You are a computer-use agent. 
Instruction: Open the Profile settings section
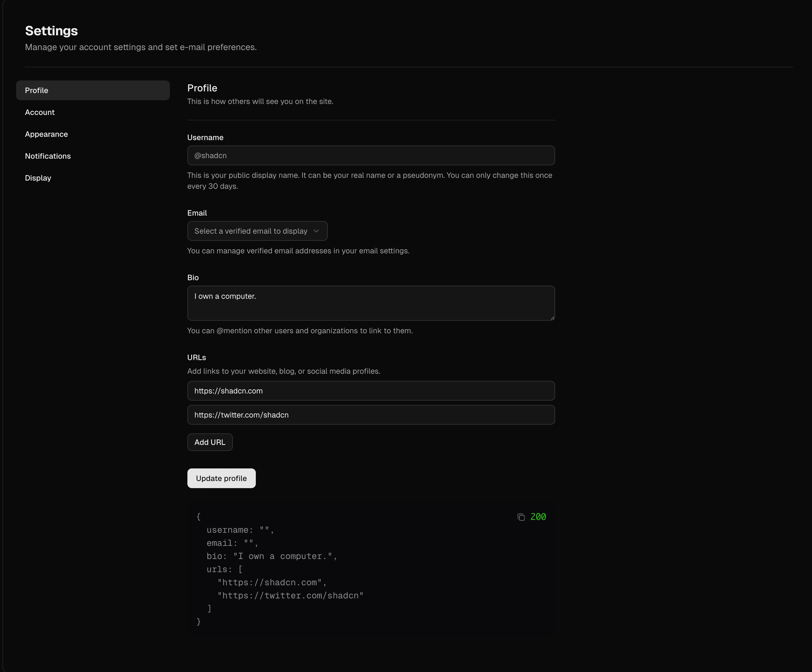93,91
